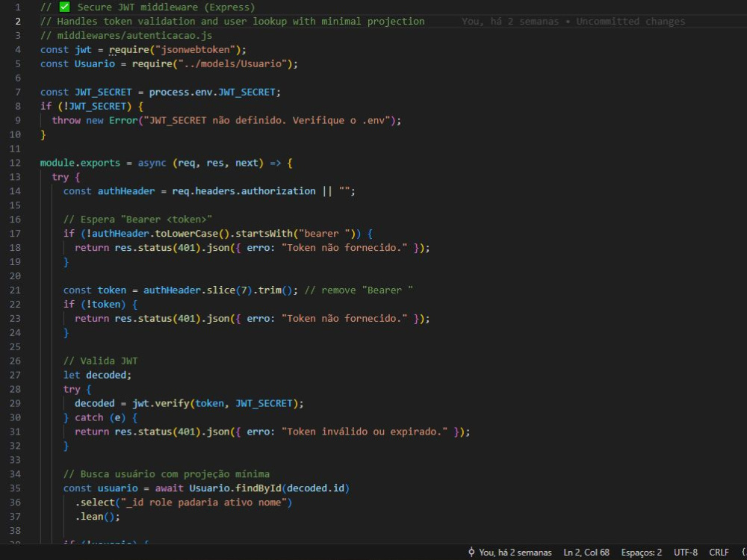Click the string "Token inválido ou expirado."

tap(365, 432)
